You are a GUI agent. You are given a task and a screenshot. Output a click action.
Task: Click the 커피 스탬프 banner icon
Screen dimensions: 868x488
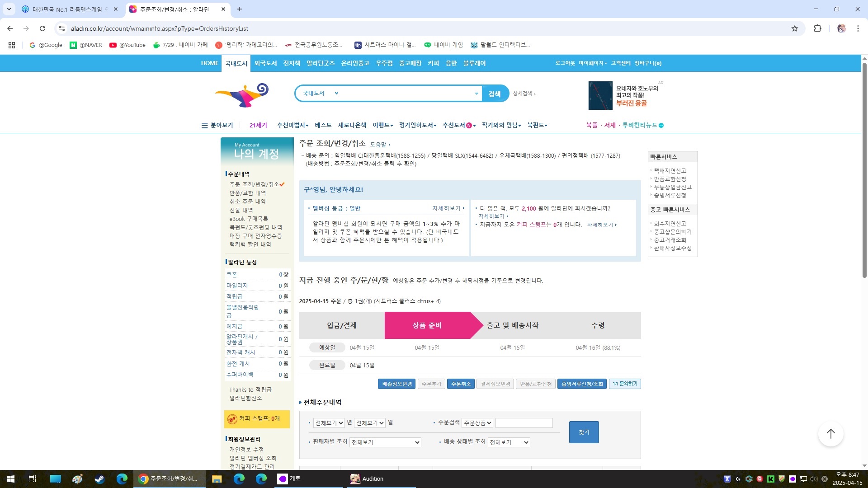pos(232,419)
